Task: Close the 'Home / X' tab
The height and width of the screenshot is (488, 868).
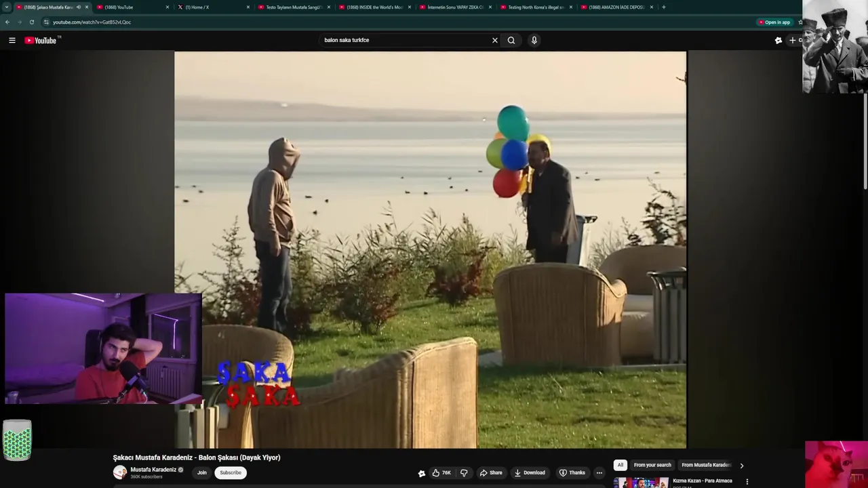Action: 248,7
